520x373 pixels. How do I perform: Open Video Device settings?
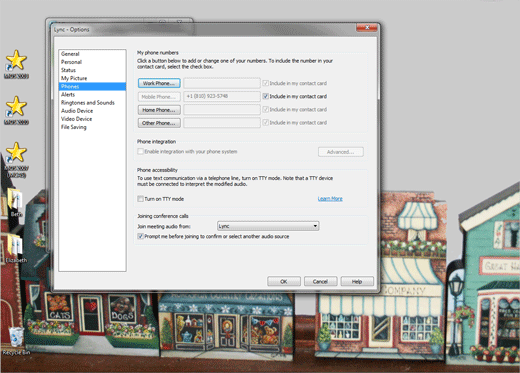click(x=92, y=119)
